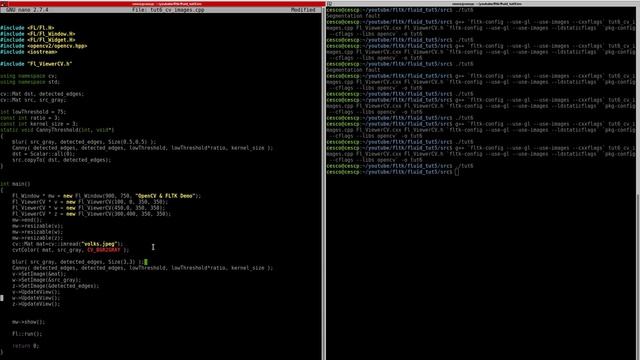
Task: Click the 'int main()' line
Action: tap(15, 184)
